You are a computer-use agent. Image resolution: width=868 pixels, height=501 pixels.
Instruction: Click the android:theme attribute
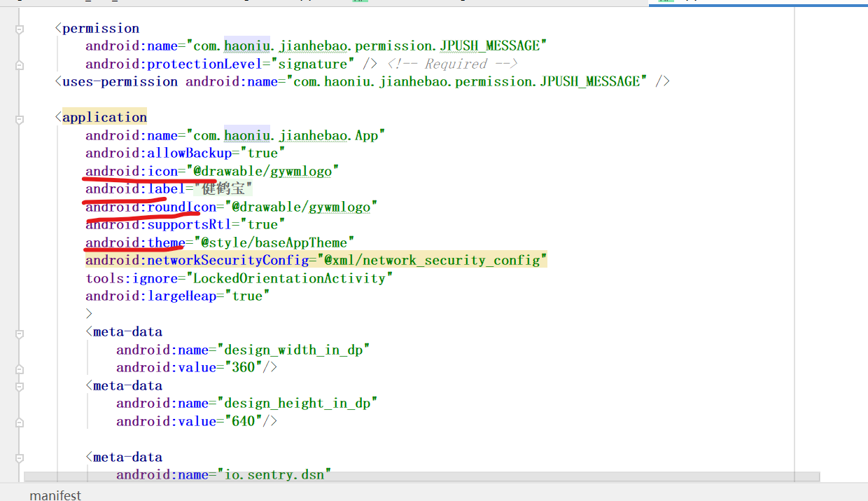click(136, 242)
